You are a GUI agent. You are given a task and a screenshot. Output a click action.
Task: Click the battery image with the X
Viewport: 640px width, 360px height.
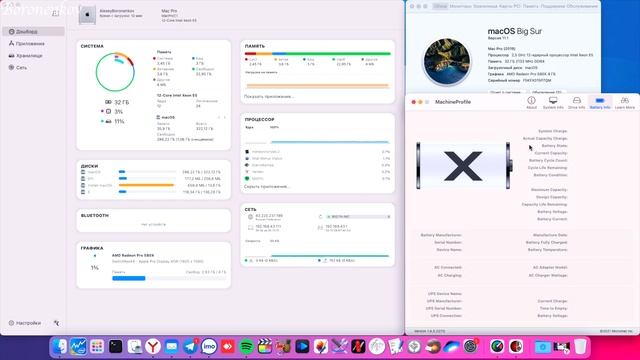pyautogui.click(x=464, y=166)
